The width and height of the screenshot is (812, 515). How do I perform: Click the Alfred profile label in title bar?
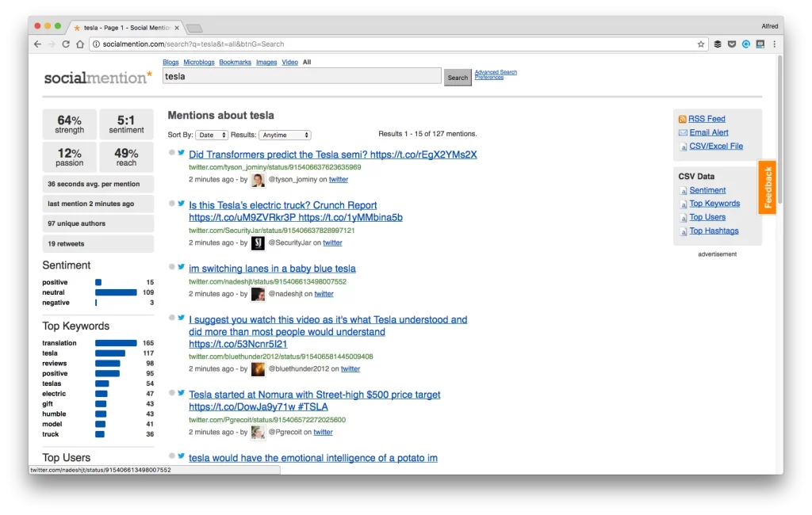click(x=769, y=26)
